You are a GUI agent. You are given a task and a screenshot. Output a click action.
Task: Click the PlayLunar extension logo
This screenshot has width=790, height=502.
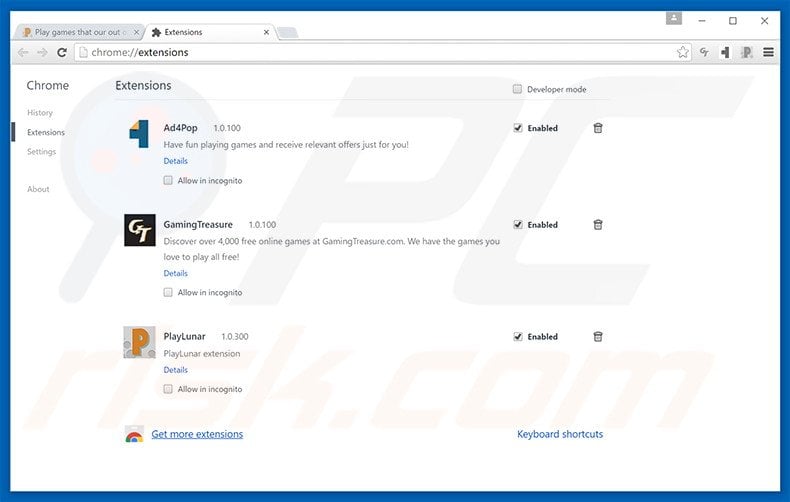(139, 342)
